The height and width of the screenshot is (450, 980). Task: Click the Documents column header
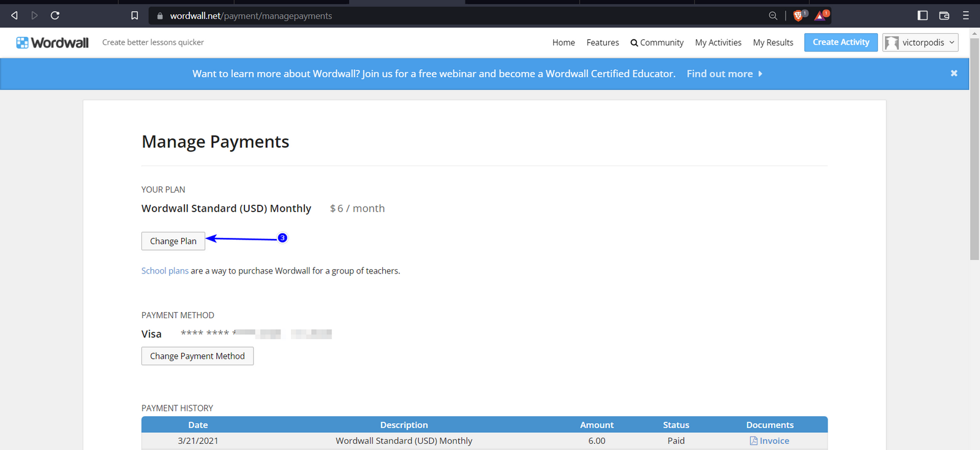[770, 425]
